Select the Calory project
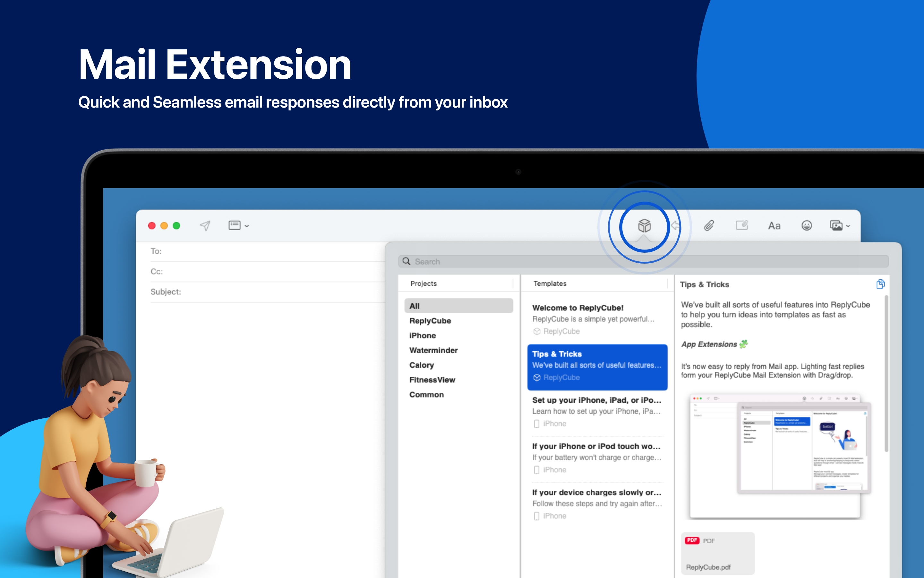 click(x=458, y=365)
